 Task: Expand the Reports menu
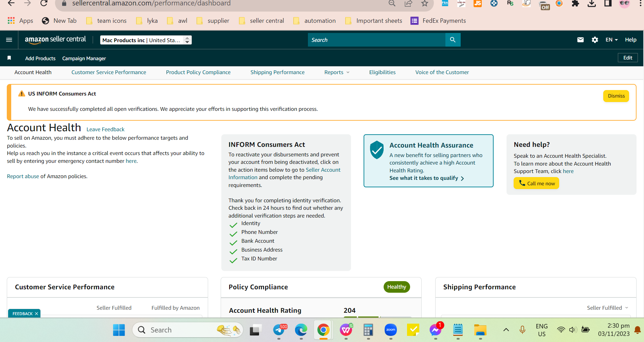tap(337, 72)
